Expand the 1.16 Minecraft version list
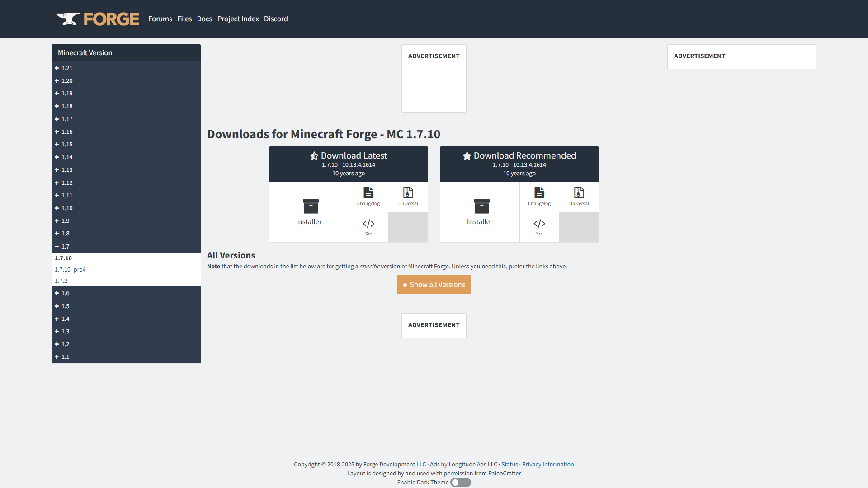This screenshot has width=868, height=488. pyautogui.click(x=64, y=132)
